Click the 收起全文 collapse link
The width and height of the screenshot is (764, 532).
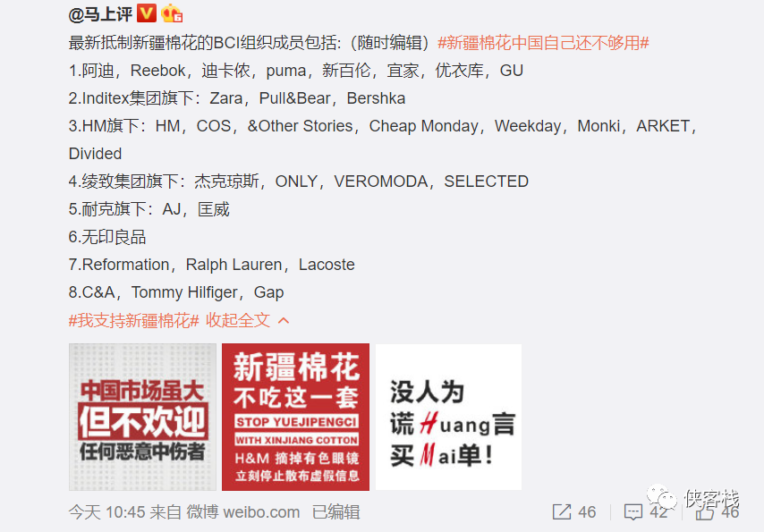[x=238, y=321]
